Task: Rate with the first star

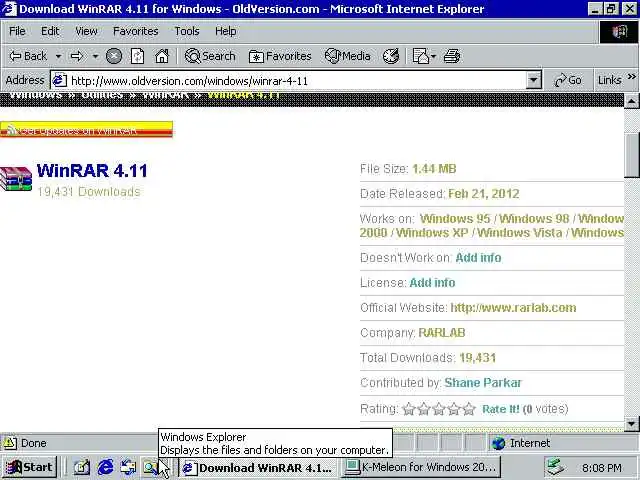Action: (x=409, y=409)
